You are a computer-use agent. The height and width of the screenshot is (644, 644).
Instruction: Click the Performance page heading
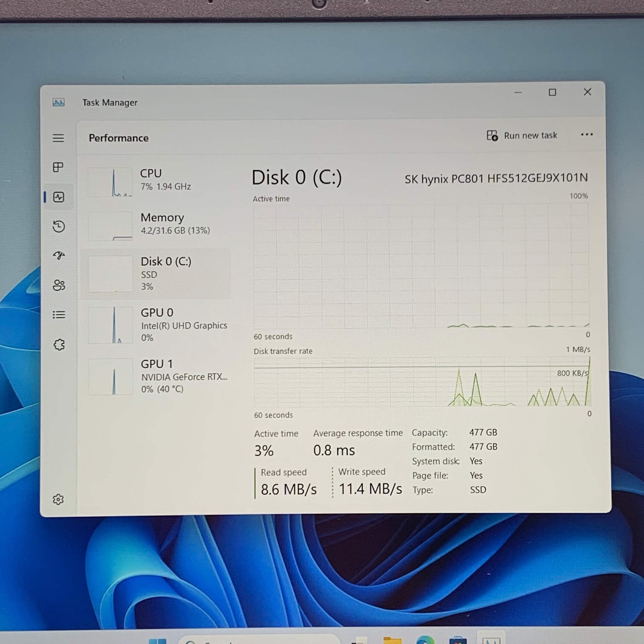pyautogui.click(x=118, y=138)
